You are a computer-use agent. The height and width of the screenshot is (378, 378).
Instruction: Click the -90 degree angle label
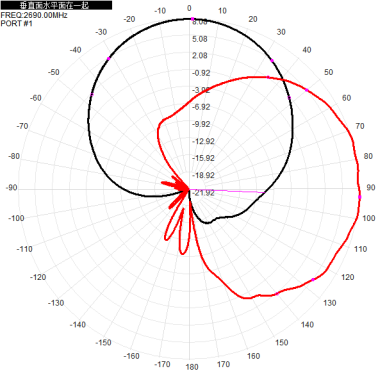(x=11, y=187)
